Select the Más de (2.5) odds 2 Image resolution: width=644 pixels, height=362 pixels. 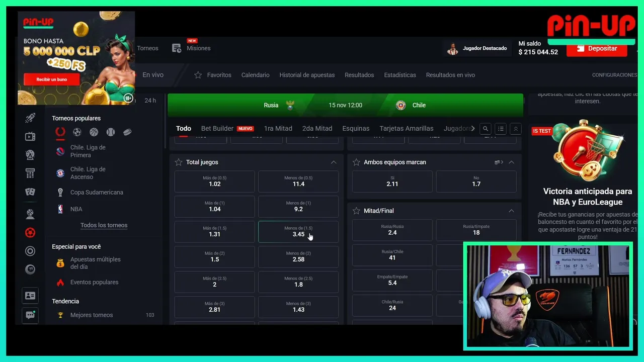pyautogui.click(x=214, y=282)
